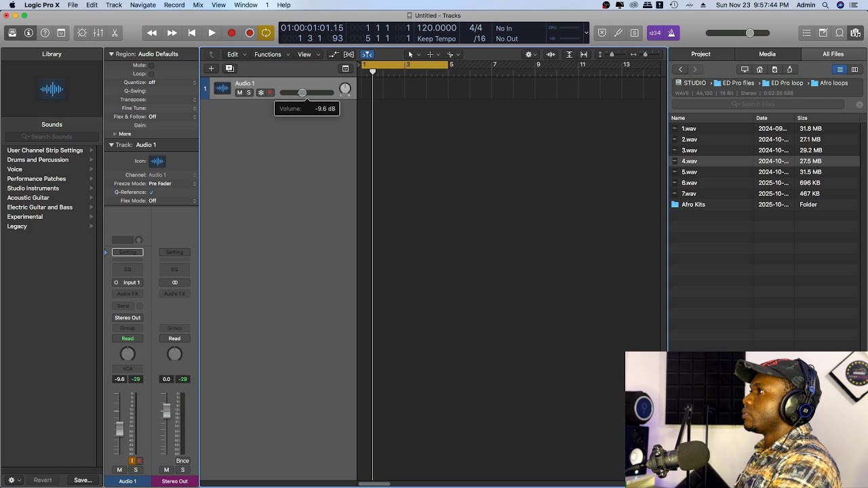Open the Mixer button in control bar
Image resolution: width=868 pixels, height=488 pixels.
[x=98, y=33]
